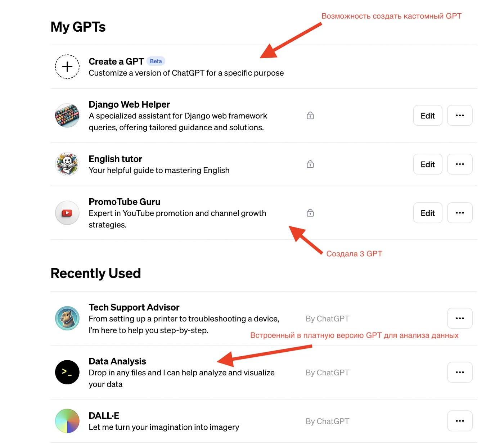Viewport: 504px width, 447px height.
Task: Click the Tech Support Advisor capybara avatar
Action: 67,318
